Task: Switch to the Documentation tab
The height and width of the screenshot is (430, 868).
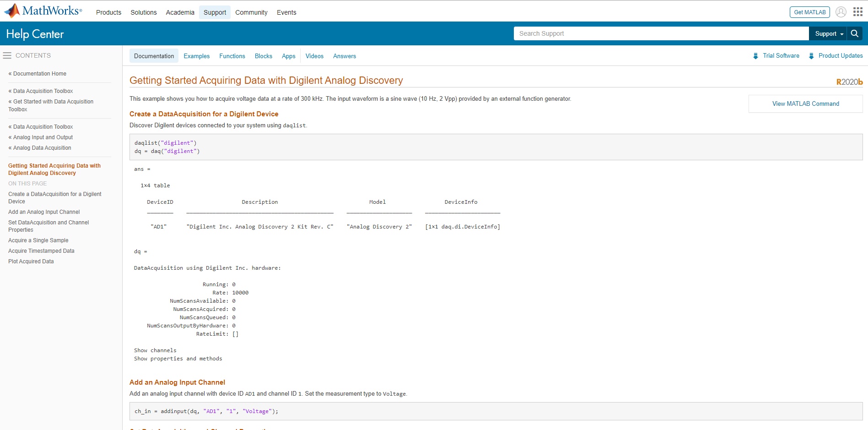Action: click(x=154, y=56)
